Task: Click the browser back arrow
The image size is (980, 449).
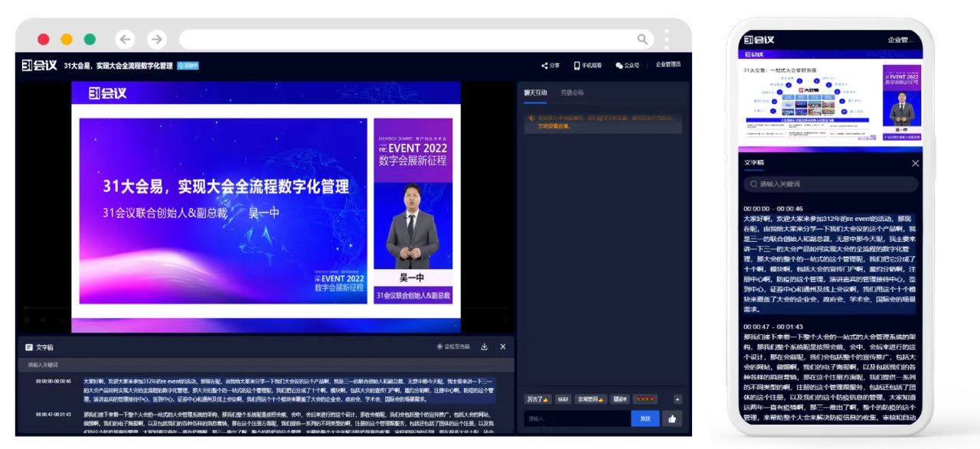Action: click(x=125, y=37)
